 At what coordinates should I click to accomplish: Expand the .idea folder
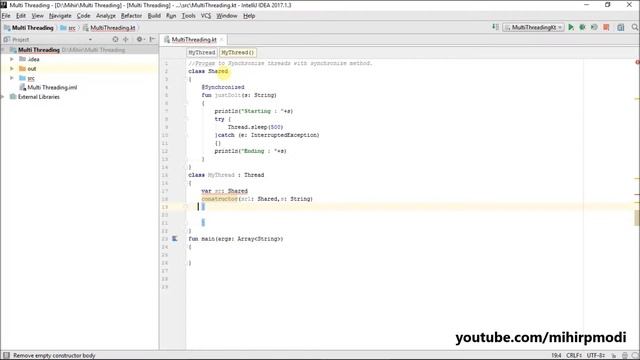tap(12, 59)
